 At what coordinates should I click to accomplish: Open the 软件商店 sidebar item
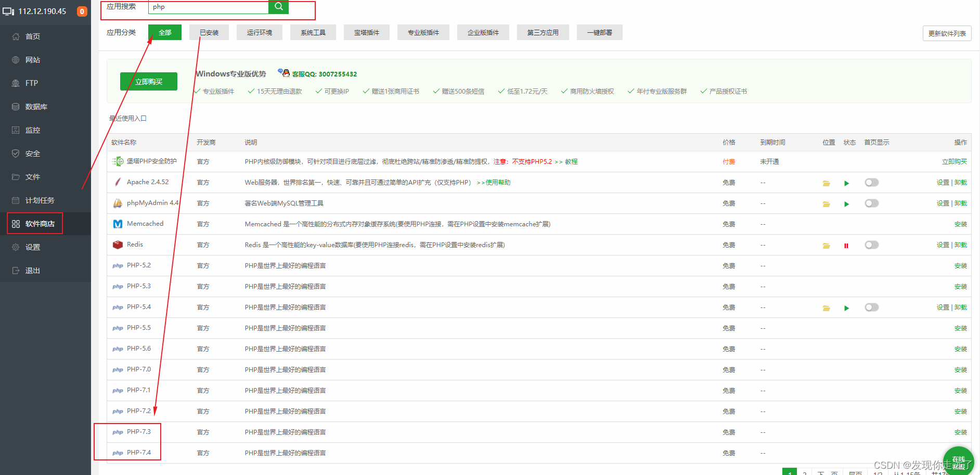(40, 224)
